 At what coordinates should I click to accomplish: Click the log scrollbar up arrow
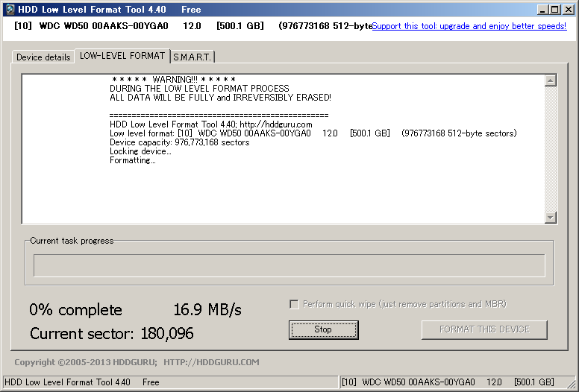[x=550, y=80]
